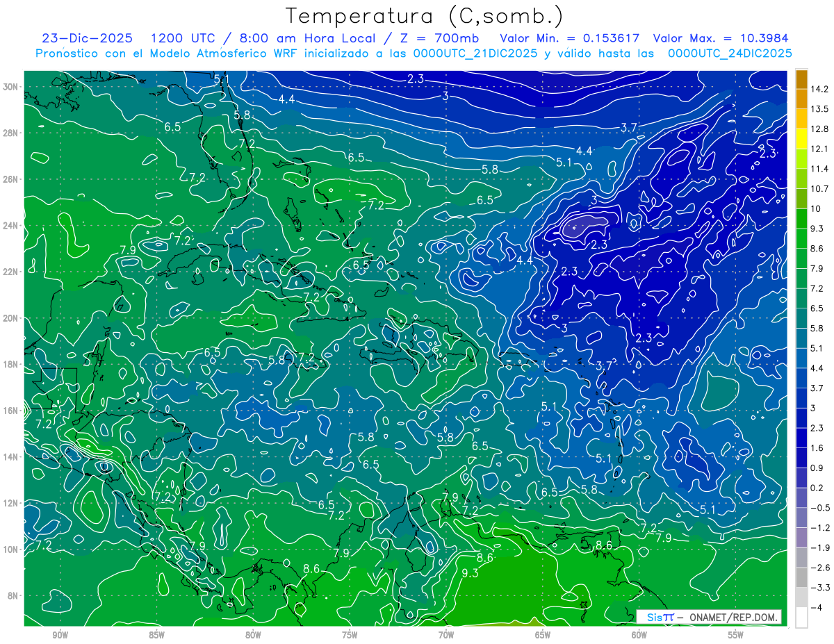The height and width of the screenshot is (644, 834).
Task: Click the '28N' latitude axis label
Action: click(11, 133)
